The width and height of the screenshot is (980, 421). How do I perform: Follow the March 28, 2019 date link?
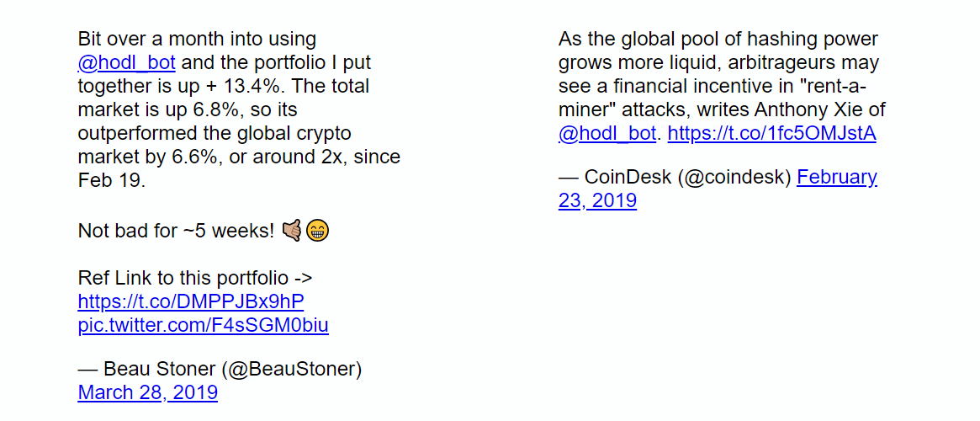[147, 392]
